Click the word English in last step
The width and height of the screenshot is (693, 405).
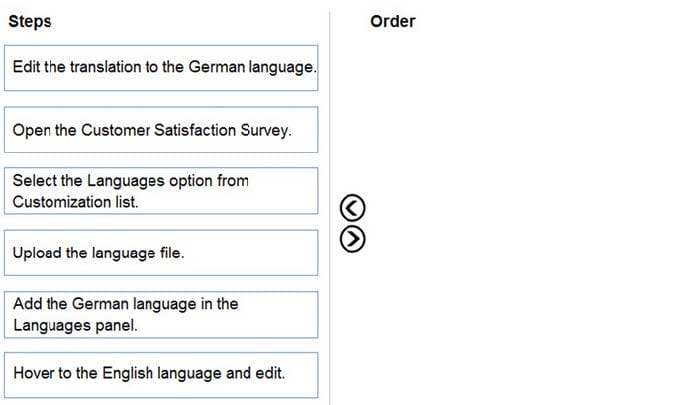(127, 373)
